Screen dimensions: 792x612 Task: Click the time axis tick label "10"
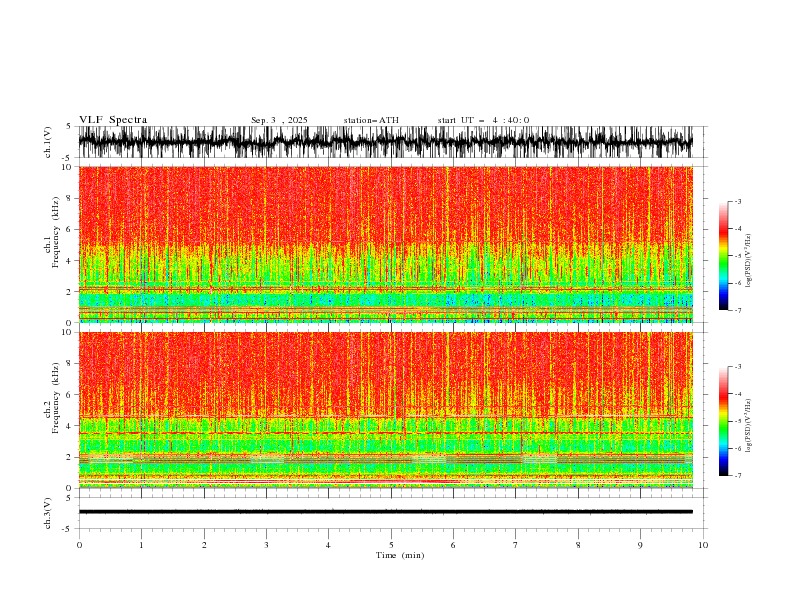tap(703, 545)
